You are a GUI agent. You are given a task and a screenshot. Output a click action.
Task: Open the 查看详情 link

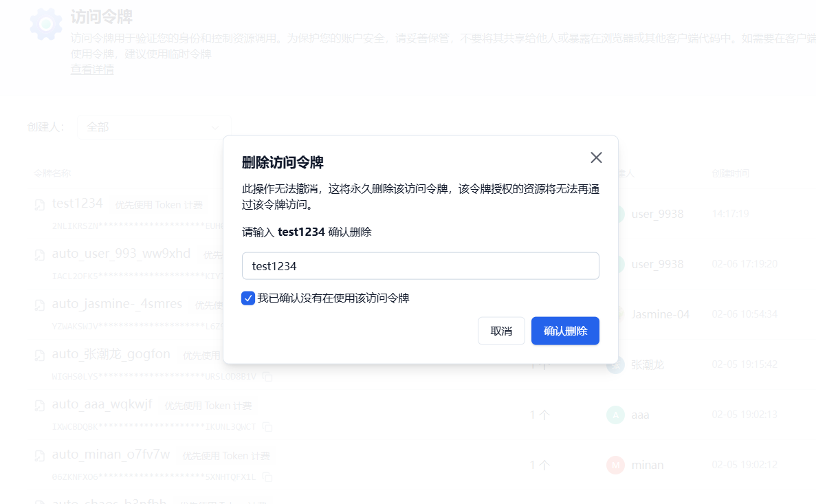pyautogui.click(x=92, y=69)
